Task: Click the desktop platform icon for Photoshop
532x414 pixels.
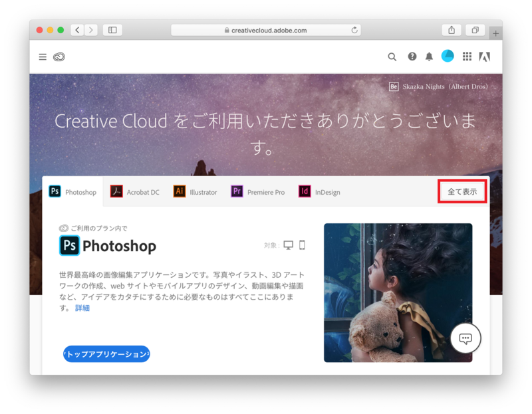Action: click(x=289, y=245)
